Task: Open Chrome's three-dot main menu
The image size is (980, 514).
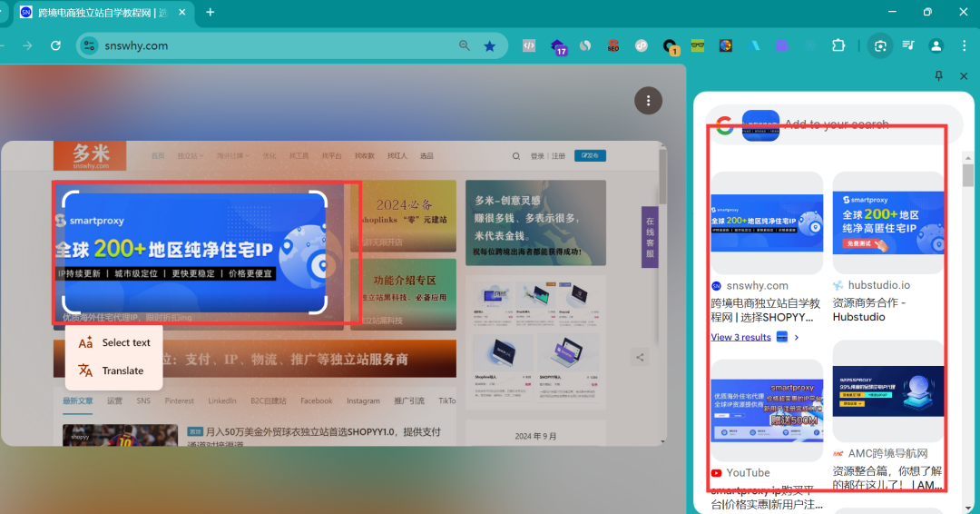Action: pos(964,45)
